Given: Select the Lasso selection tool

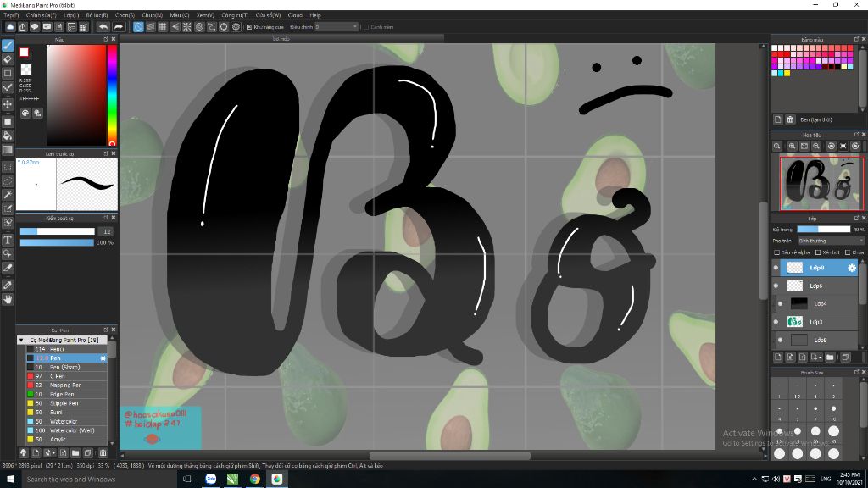Looking at the screenshot, I should coord(8,181).
